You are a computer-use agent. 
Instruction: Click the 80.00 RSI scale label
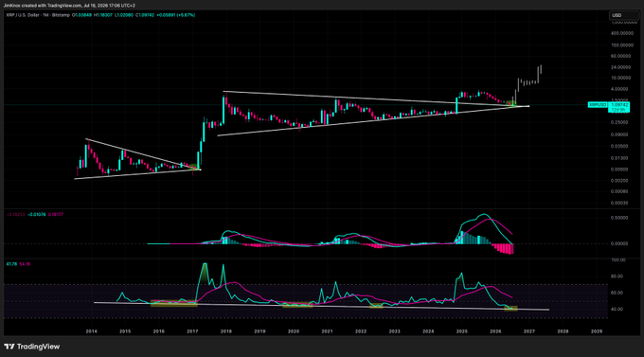617,277
